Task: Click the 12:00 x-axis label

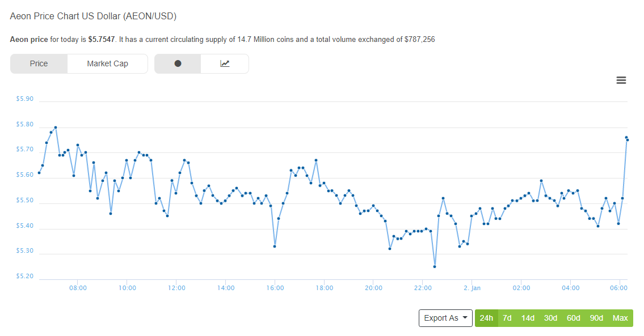Action: click(176, 288)
